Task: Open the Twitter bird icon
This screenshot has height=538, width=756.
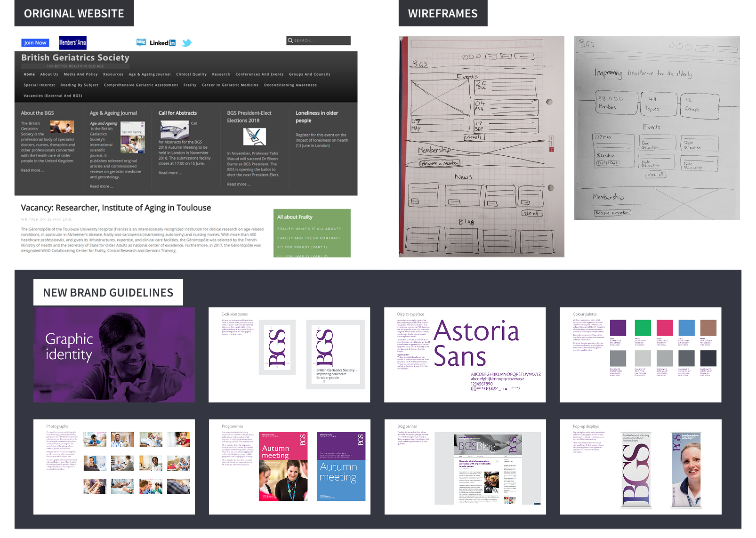Action: click(x=187, y=43)
